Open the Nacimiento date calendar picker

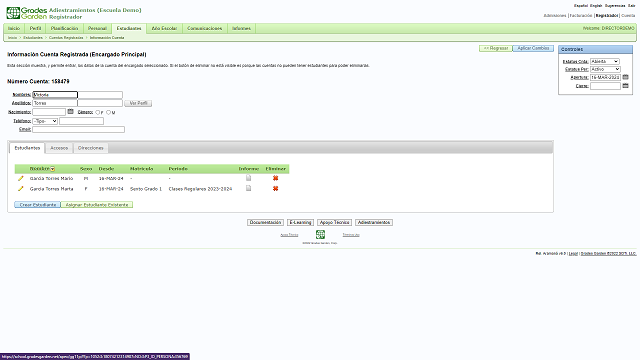pos(70,111)
